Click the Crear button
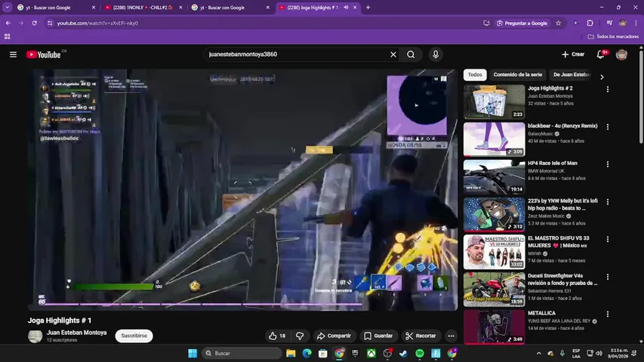 point(572,54)
